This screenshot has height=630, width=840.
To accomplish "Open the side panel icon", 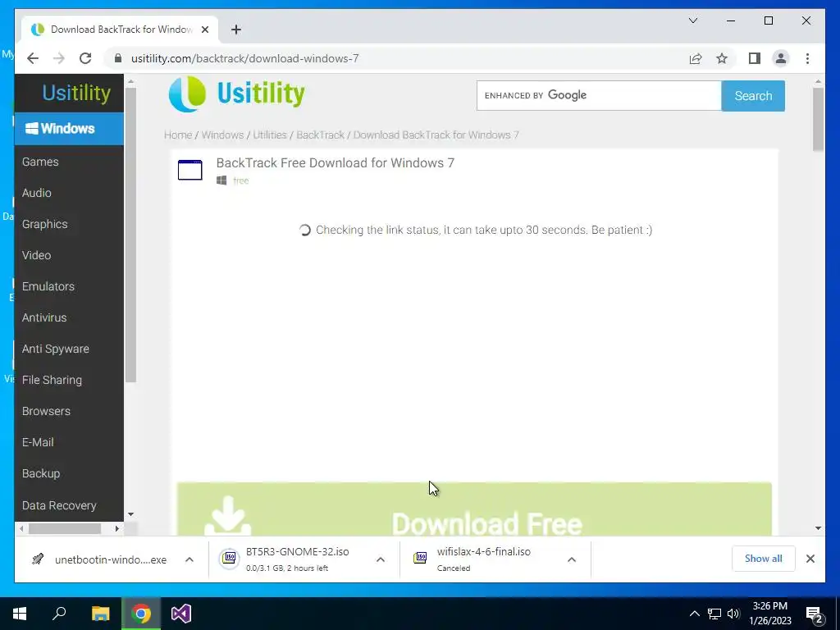I will [x=755, y=58].
